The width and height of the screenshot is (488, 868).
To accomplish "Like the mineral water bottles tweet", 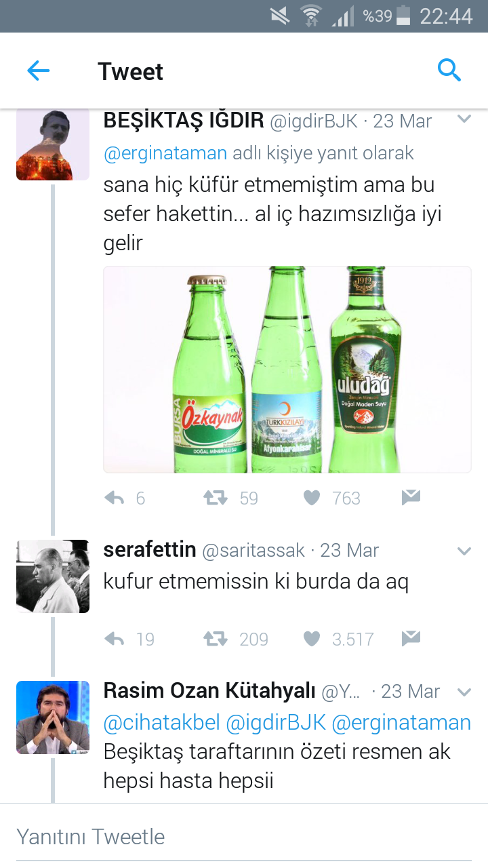I will pos(312,498).
